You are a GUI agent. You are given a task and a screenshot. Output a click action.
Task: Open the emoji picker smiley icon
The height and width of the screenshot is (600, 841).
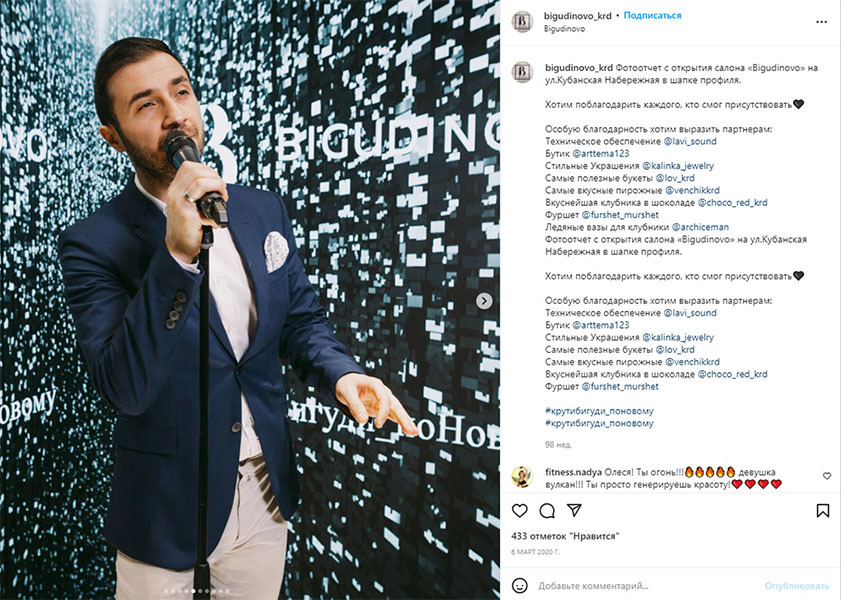pos(519,586)
